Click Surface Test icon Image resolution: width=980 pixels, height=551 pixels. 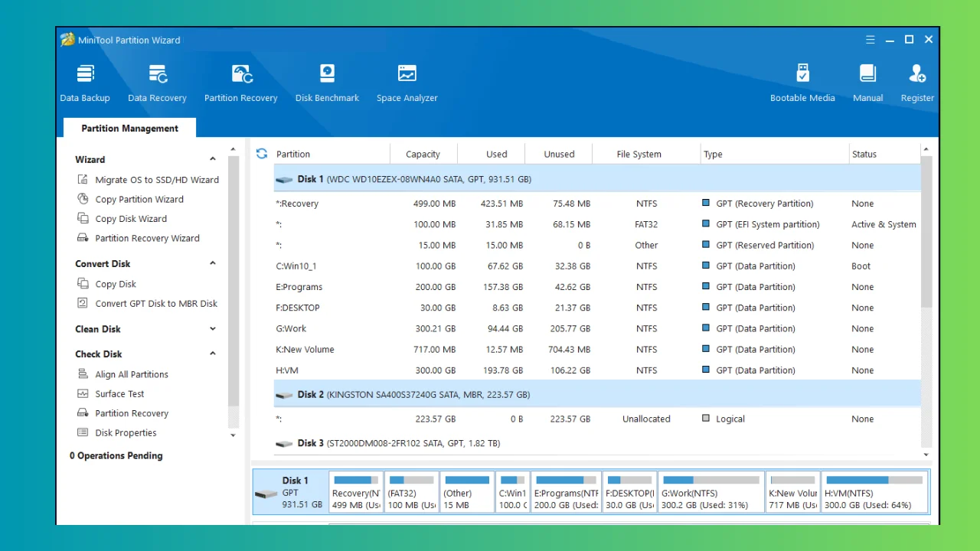pos(83,393)
